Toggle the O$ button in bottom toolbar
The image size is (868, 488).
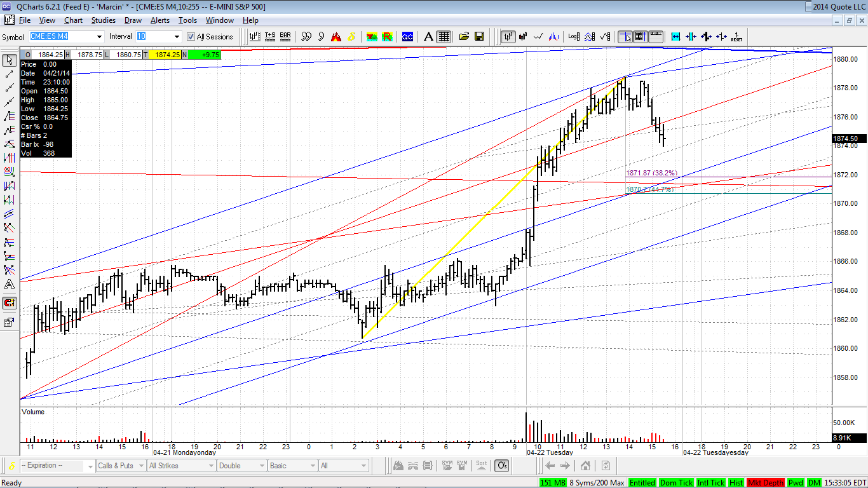(501, 466)
